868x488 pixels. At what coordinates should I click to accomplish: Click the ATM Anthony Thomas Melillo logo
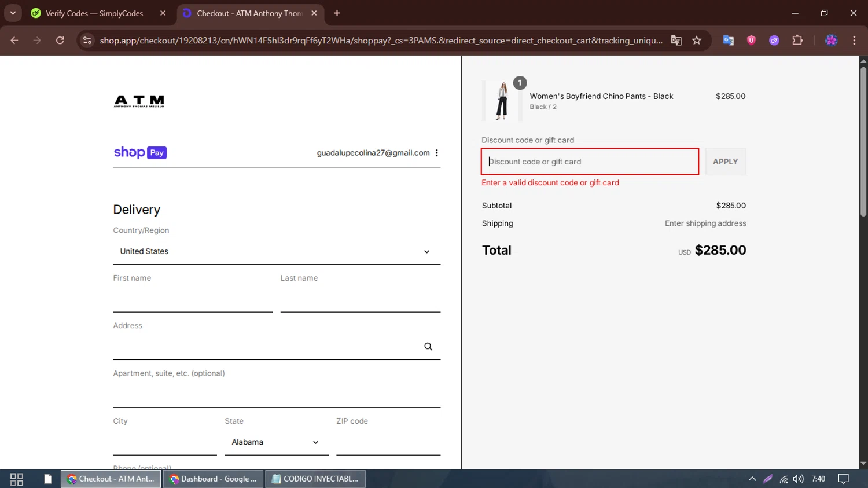point(139,101)
